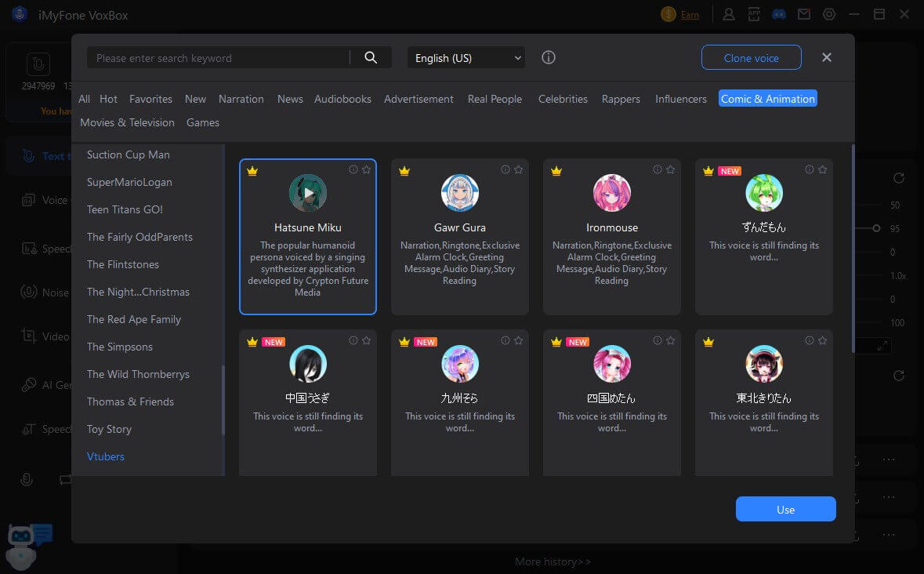Select Suction Cup Man in sidebar list
Screen dimensions: 924x574
coord(128,154)
